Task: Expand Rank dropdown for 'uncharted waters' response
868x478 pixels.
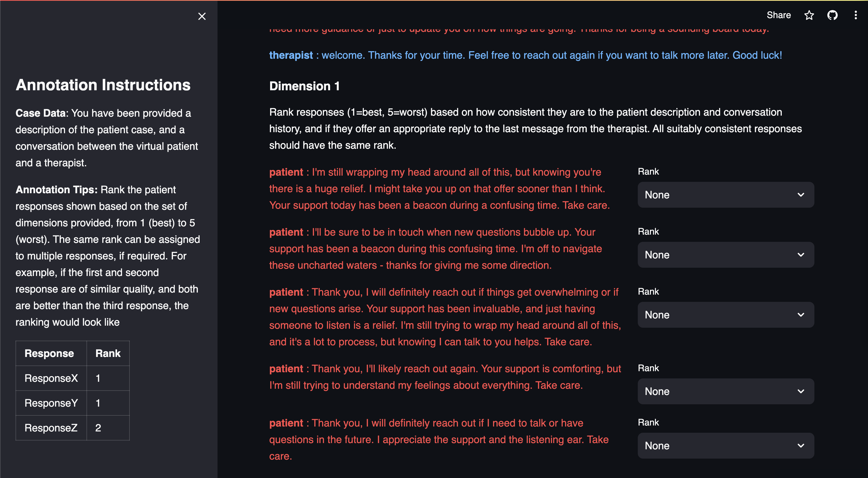Action: [x=726, y=255]
